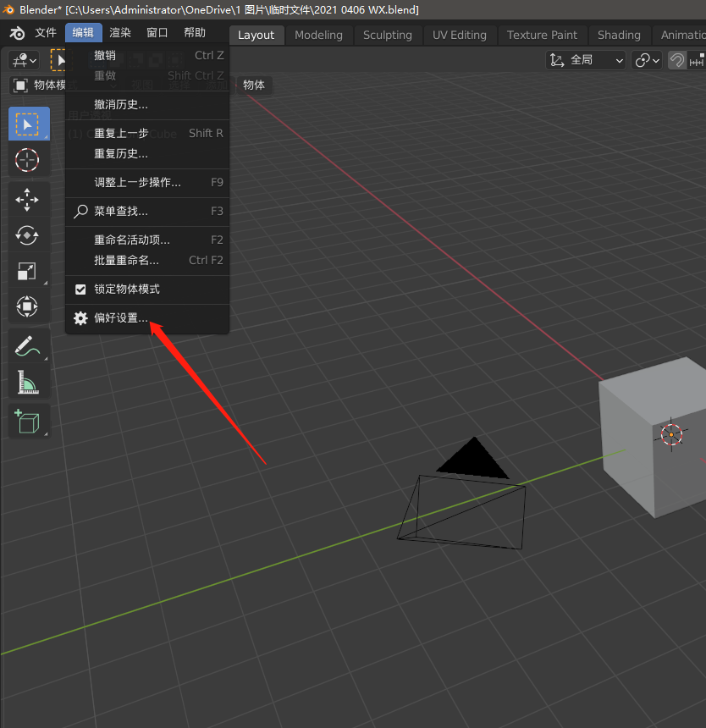Choose 撤销 from the edit menu
The height and width of the screenshot is (728, 706).
147,55
